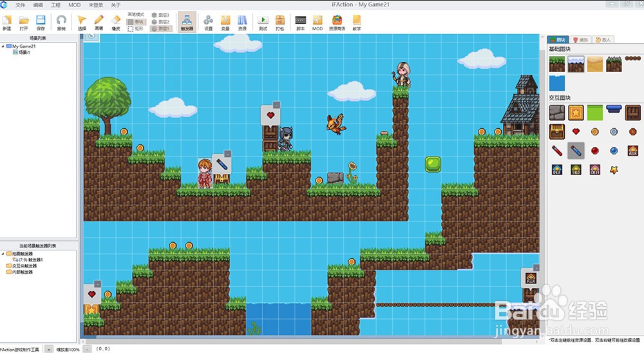Viewport: 644px width, 353px height.
Task: Click the 打包 package icon
Action: pos(279,23)
